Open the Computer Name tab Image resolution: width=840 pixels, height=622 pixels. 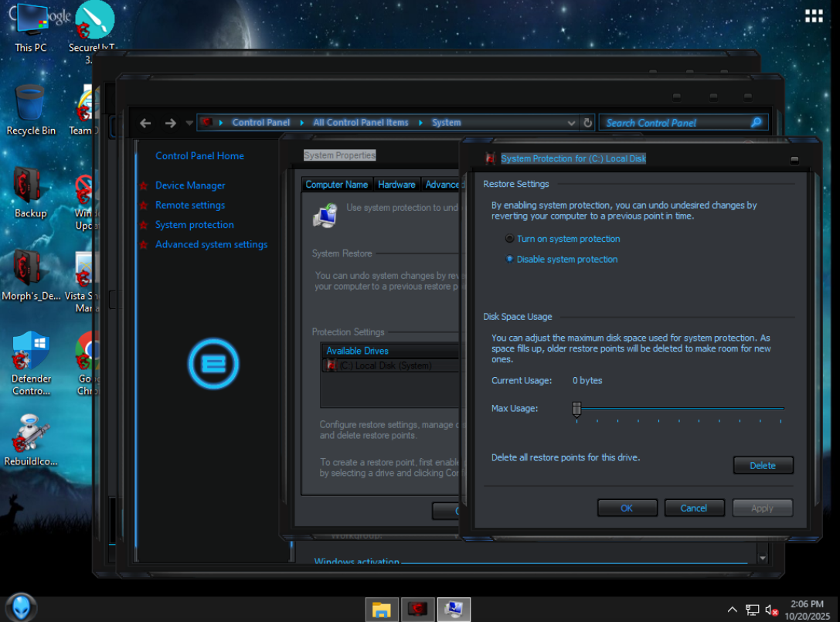pos(336,185)
